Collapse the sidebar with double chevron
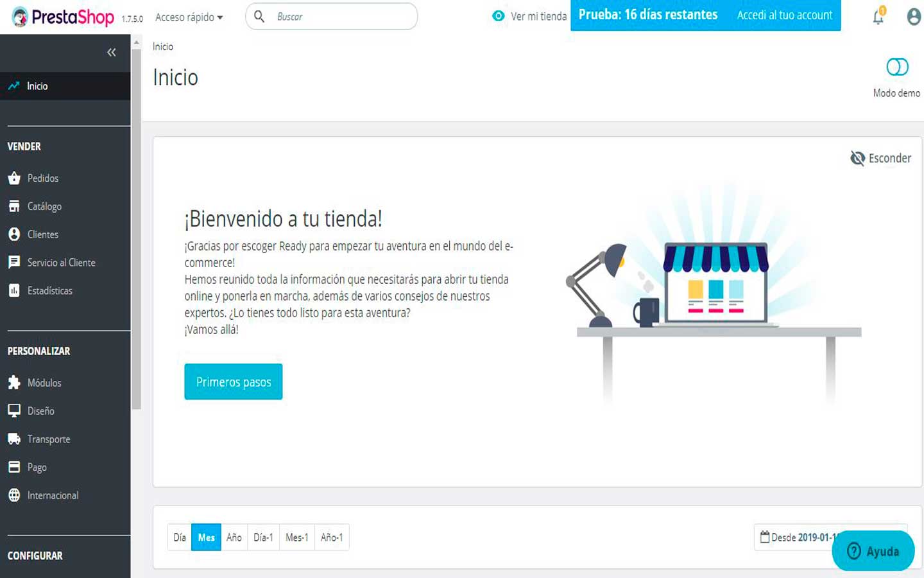This screenshot has width=924, height=578. (x=111, y=52)
